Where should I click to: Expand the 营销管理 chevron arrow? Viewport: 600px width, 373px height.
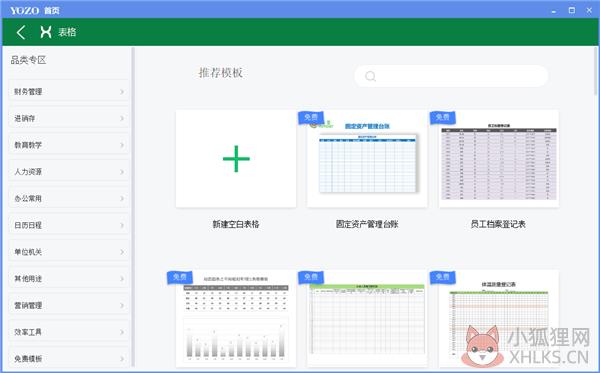[x=122, y=305]
